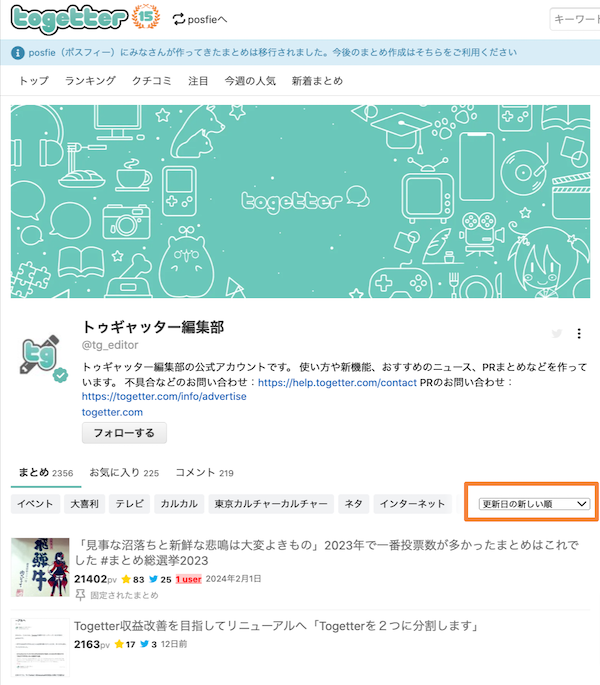The image size is (600, 685).
Task: Click the info icon in the posfie notice
Action: 18,53
